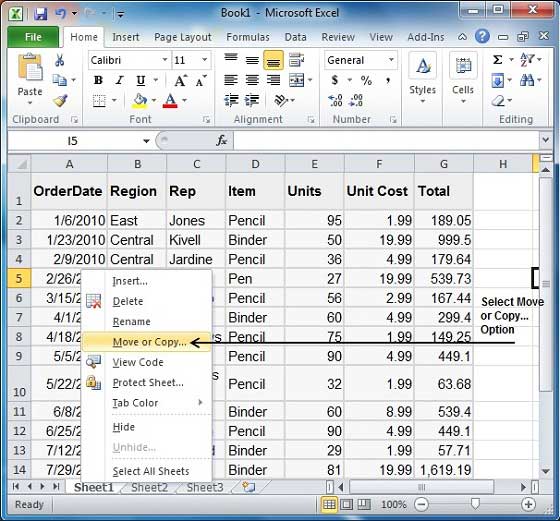Open the Calibri font name dropdown
560x521 pixels.
165,60
